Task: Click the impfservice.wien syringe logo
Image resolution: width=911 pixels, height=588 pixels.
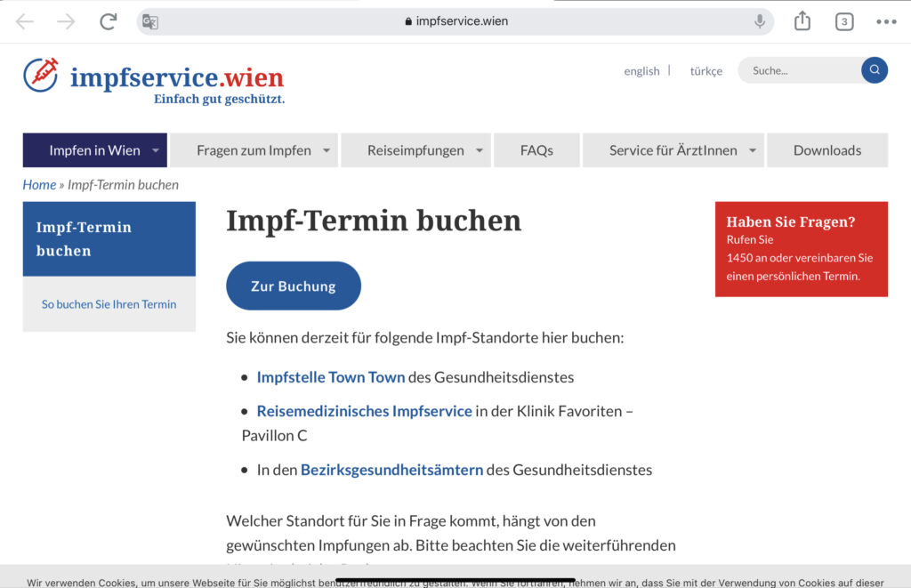Action: click(41, 75)
